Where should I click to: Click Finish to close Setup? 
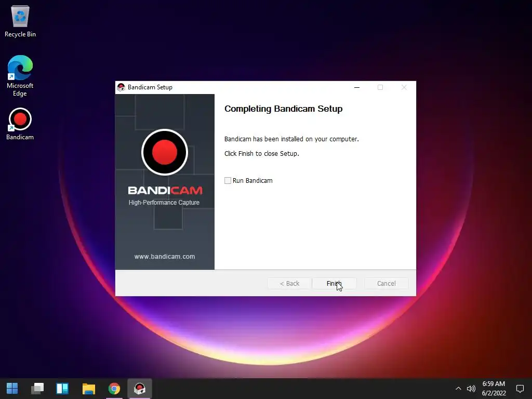click(335, 283)
